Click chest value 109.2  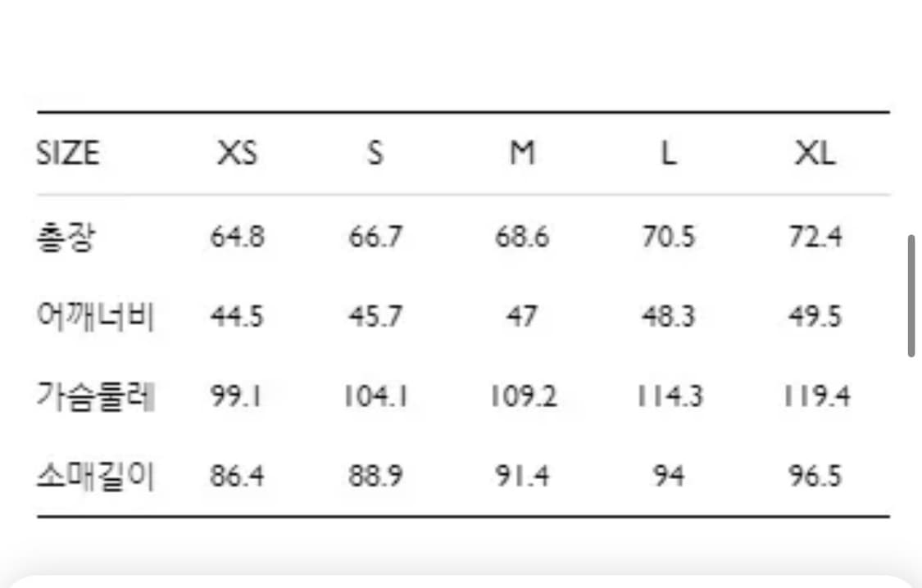click(523, 396)
